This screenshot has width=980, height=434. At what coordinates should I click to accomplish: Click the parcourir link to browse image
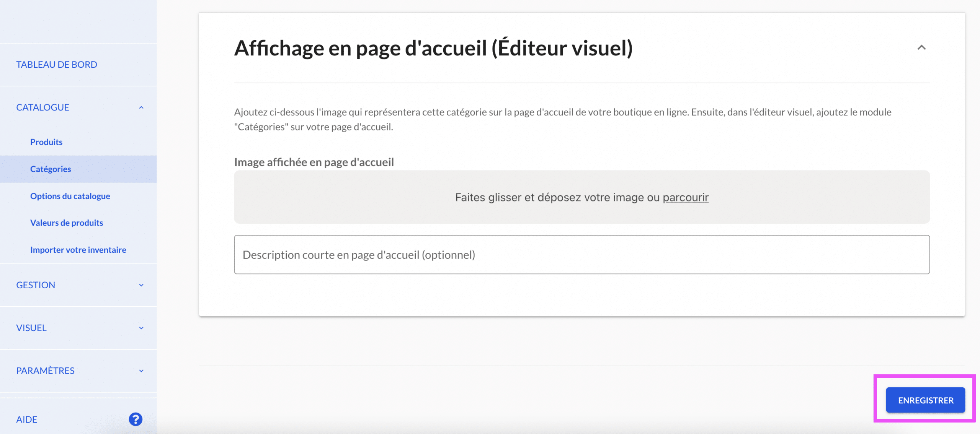coord(686,197)
